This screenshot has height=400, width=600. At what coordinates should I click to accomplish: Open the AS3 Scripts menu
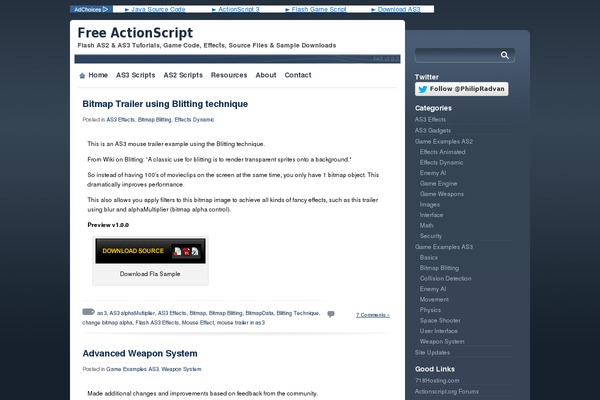tap(135, 75)
